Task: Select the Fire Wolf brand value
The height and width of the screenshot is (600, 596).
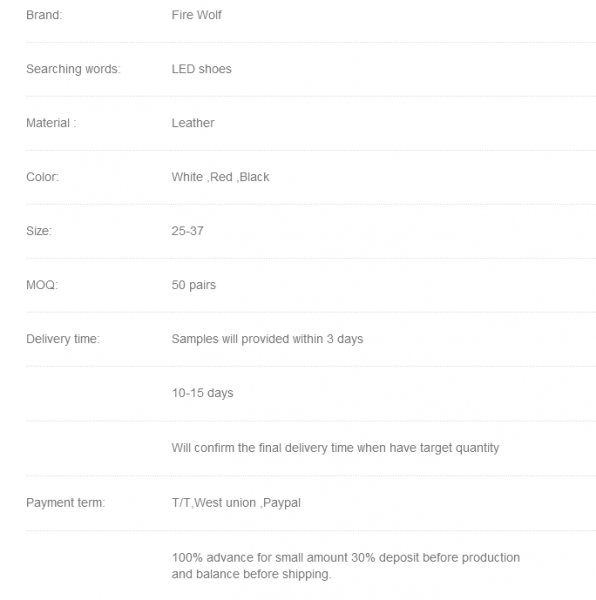Action: [x=196, y=15]
